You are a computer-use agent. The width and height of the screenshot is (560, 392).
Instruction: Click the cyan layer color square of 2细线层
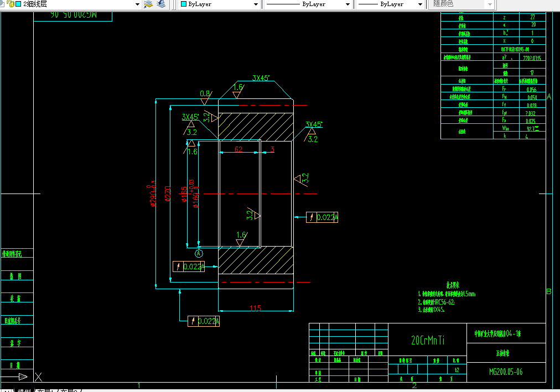pos(18,4)
